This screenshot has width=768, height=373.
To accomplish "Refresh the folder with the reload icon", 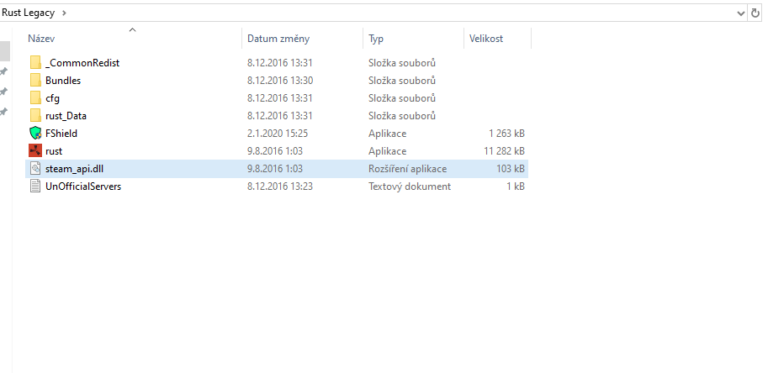I will pyautogui.click(x=755, y=13).
